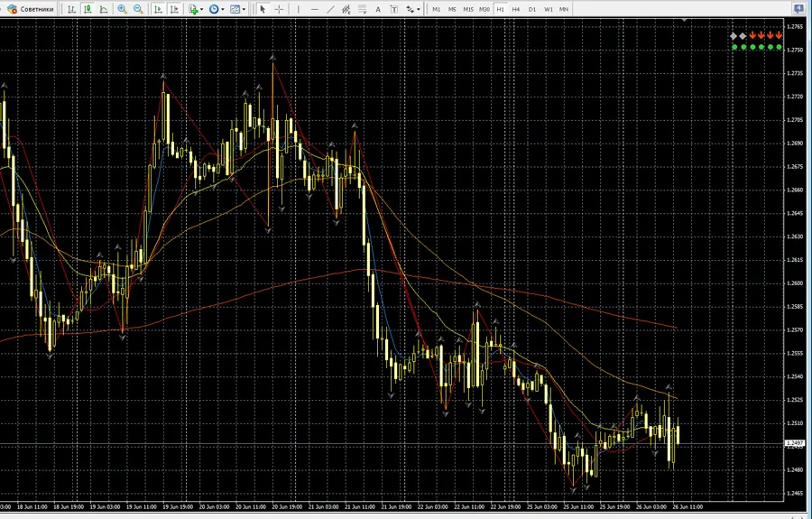
Task: Click the 21 Jun 03:00 time label
Action: [324, 506]
